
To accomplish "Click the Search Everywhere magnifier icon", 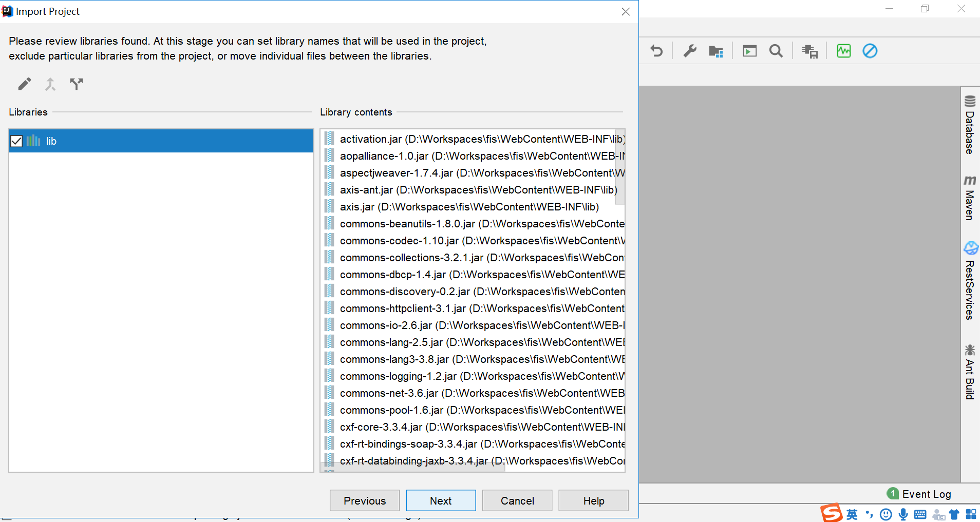I will (x=776, y=51).
